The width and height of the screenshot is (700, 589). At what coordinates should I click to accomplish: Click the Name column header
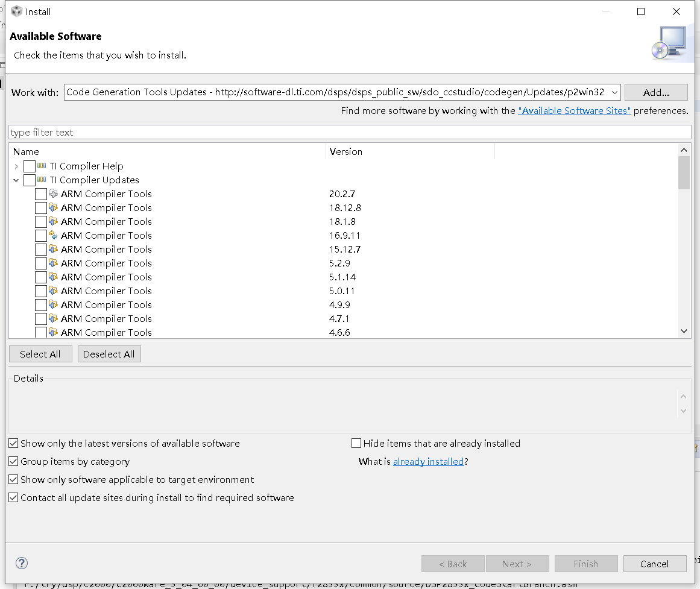[168, 152]
